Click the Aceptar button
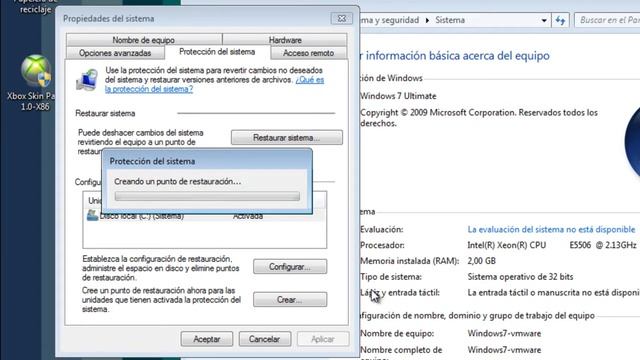Image resolution: width=640 pixels, height=360 pixels. 207,339
